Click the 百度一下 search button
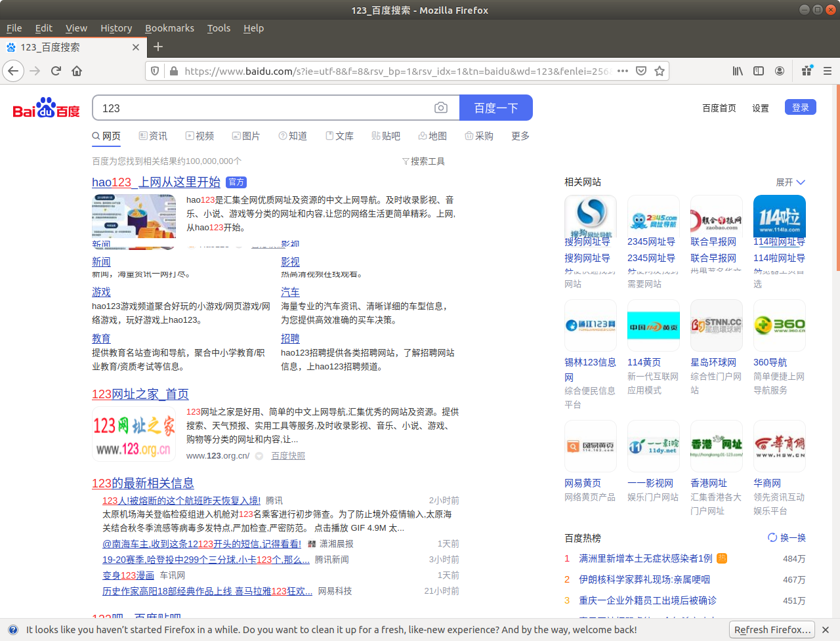This screenshot has width=840, height=641. click(x=496, y=108)
